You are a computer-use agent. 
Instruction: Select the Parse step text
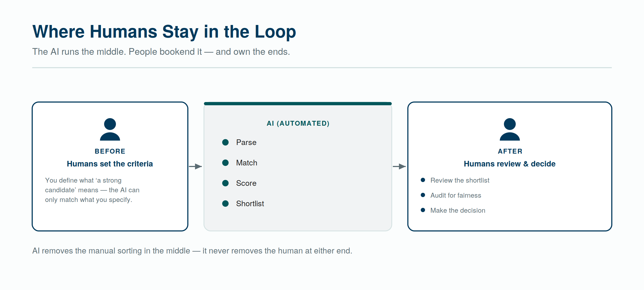pos(246,142)
